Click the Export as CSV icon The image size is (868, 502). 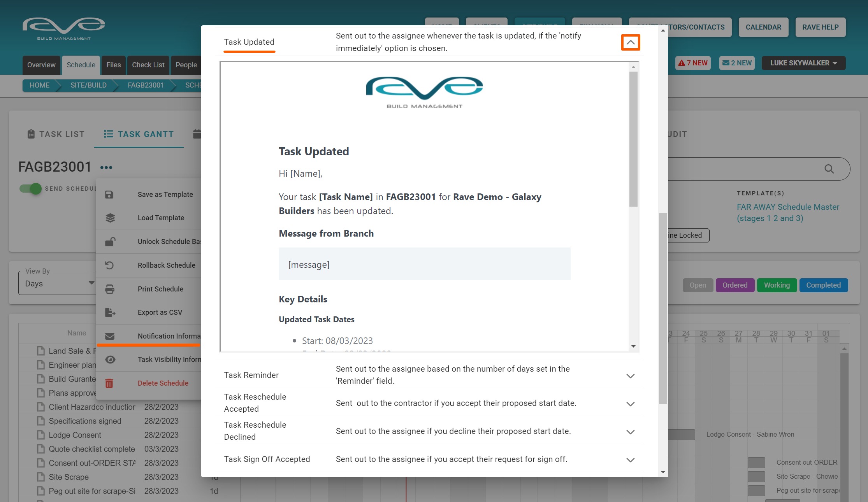pyautogui.click(x=110, y=312)
